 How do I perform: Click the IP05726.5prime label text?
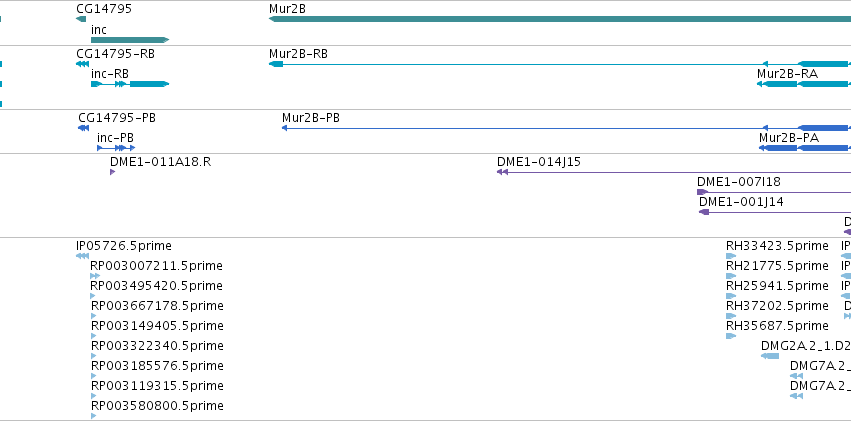pos(124,246)
